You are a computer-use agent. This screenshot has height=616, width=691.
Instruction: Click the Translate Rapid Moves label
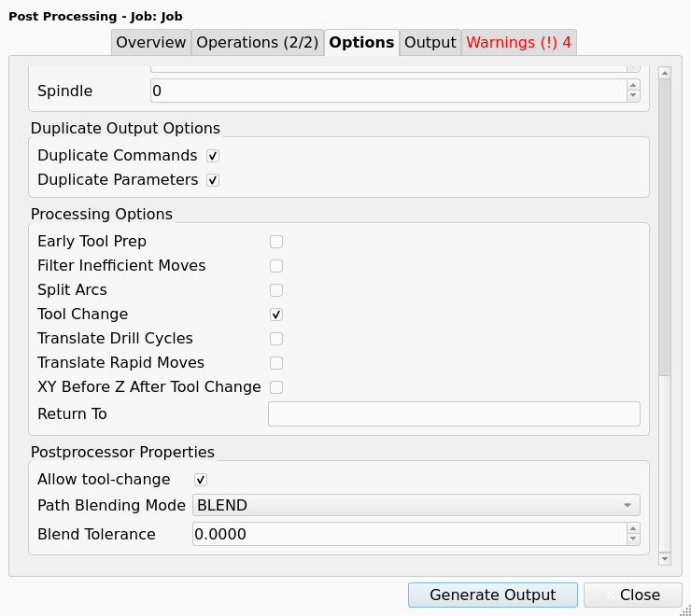click(x=120, y=363)
